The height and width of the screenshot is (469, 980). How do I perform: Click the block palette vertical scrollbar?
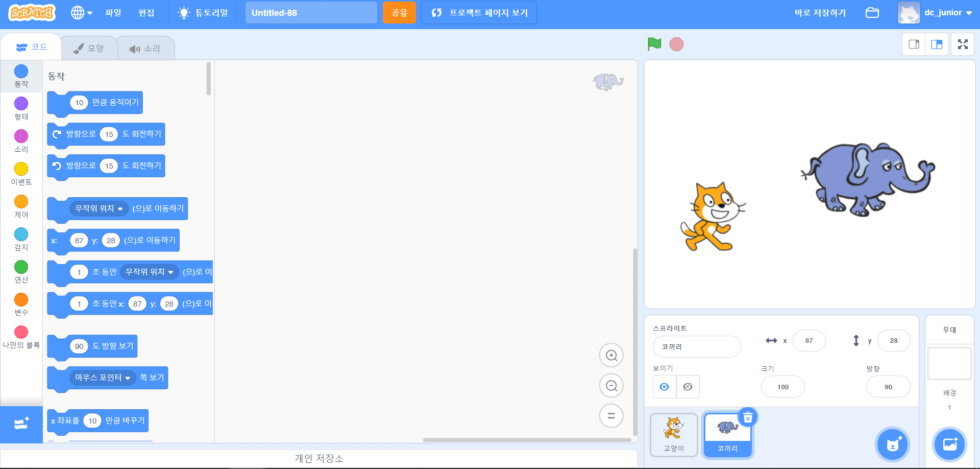[x=209, y=79]
